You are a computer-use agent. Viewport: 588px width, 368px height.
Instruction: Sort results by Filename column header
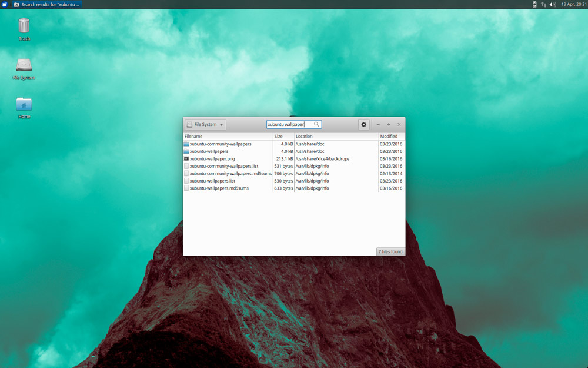pyautogui.click(x=228, y=137)
